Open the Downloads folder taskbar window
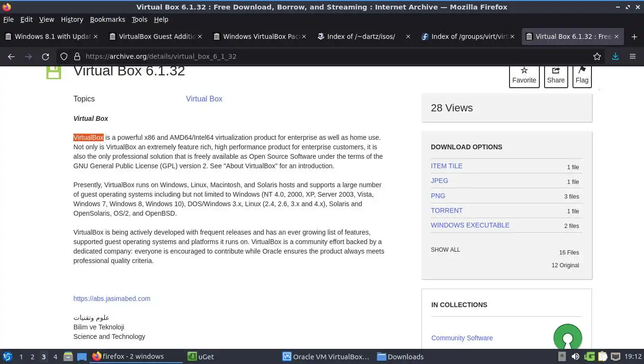644x364 pixels. tap(401, 356)
